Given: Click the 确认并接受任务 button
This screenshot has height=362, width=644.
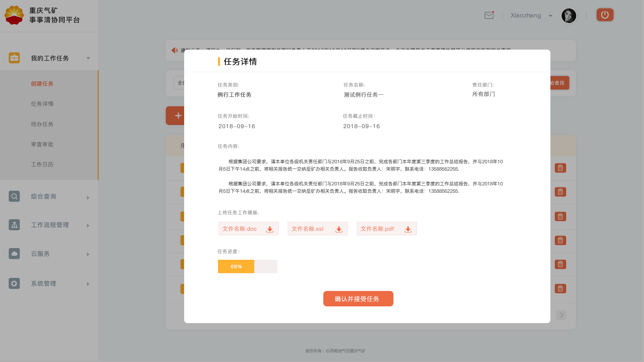Looking at the screenshot, I should click(x=358, y=299).
